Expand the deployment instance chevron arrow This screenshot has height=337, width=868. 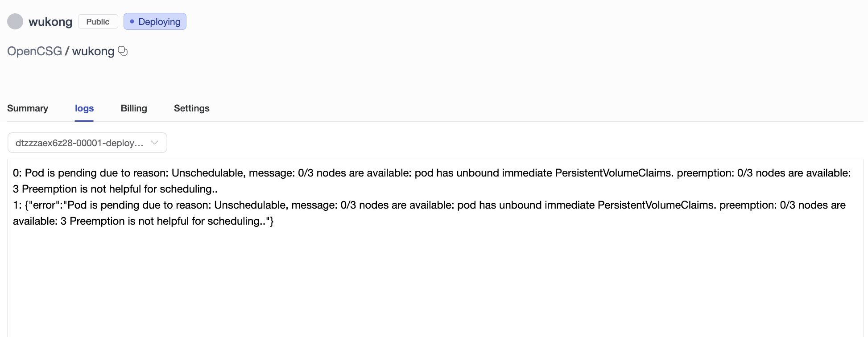point(155,143)
